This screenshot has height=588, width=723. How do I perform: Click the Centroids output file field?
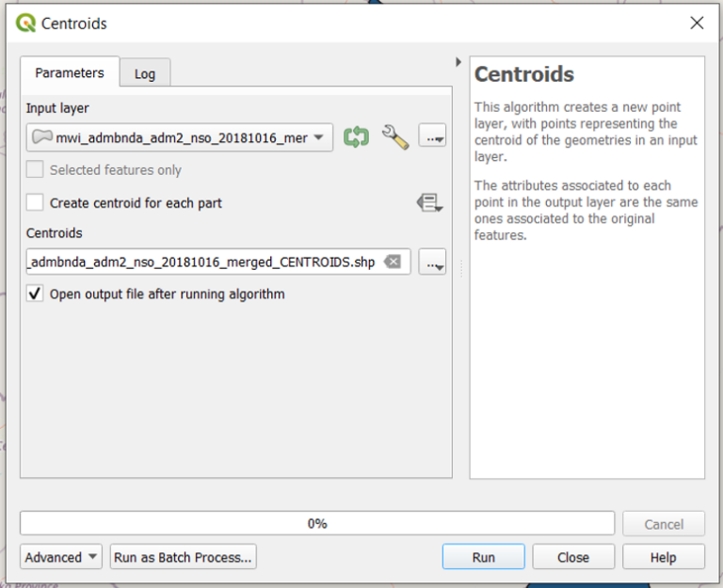pos(202,262)
